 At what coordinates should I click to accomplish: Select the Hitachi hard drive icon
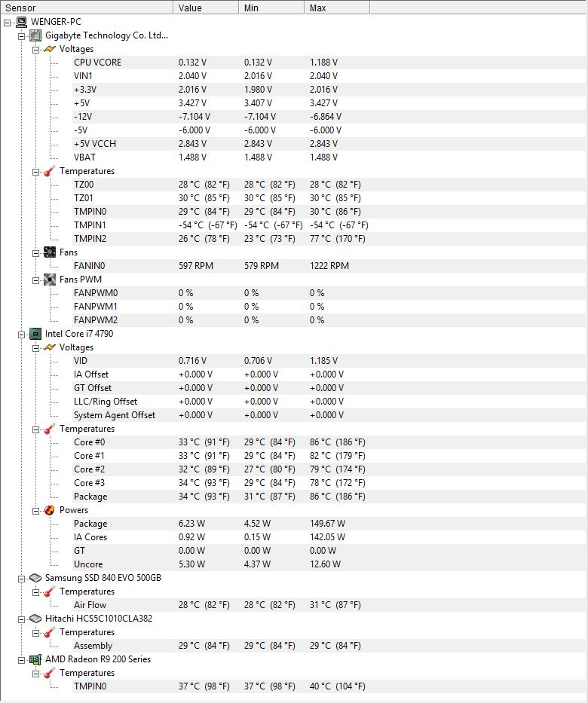35,619
